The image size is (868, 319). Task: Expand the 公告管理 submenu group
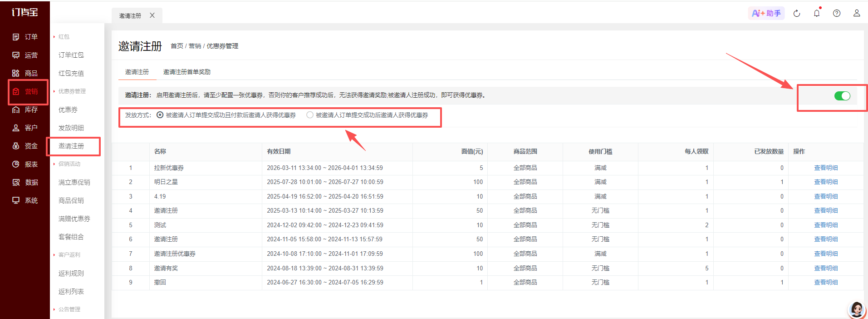(67, 309)
